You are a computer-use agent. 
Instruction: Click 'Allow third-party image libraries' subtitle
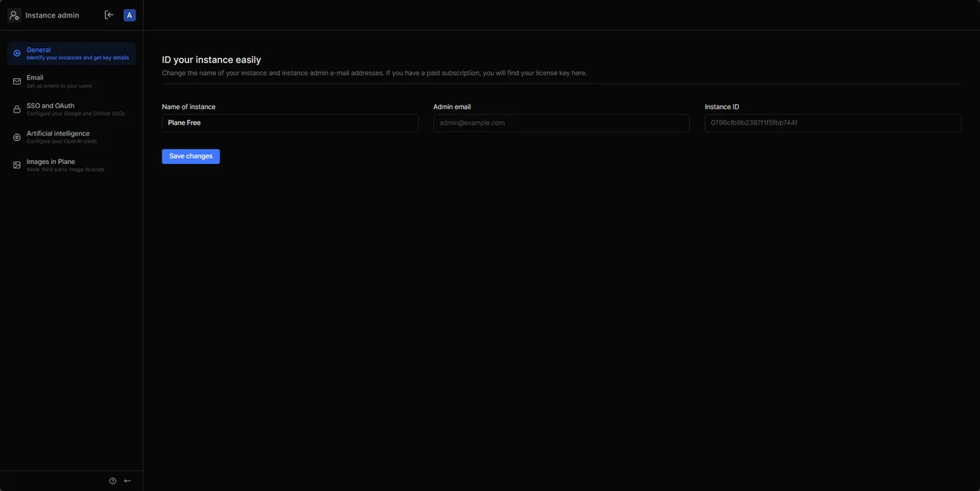click(x=65, y=169)
